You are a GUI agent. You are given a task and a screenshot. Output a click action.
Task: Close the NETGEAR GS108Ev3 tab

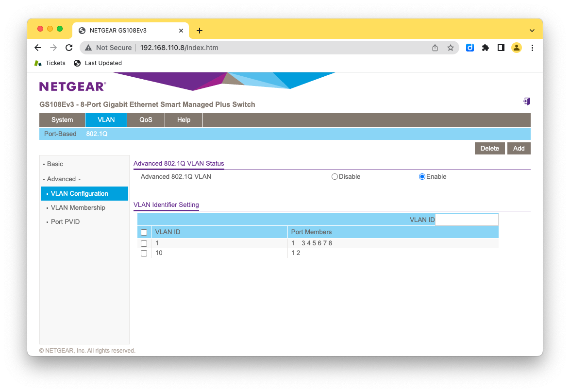tap(181, 31)
